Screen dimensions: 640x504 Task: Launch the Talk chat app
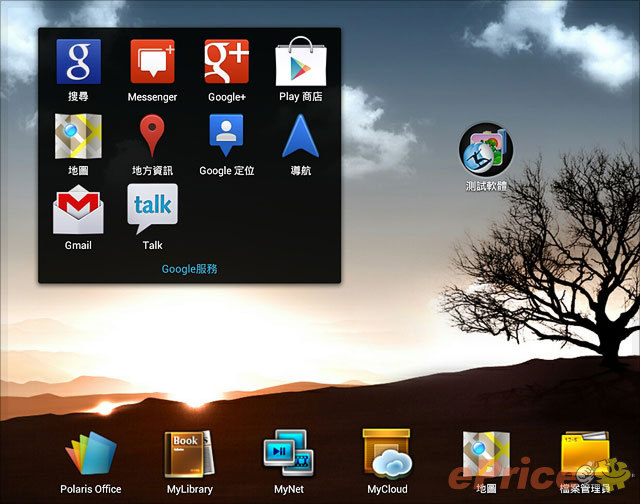pos(152,210)
